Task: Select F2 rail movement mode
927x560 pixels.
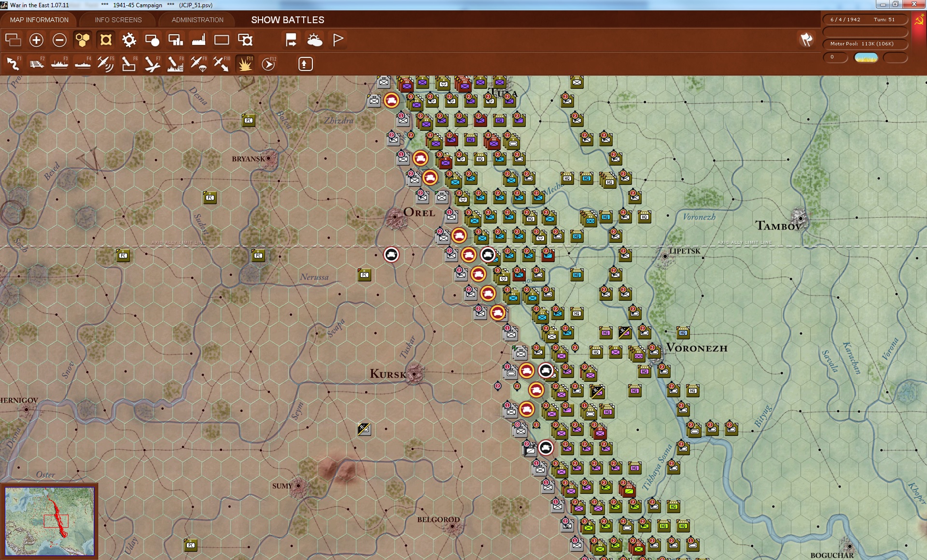Action: click(x=36, y=64)
